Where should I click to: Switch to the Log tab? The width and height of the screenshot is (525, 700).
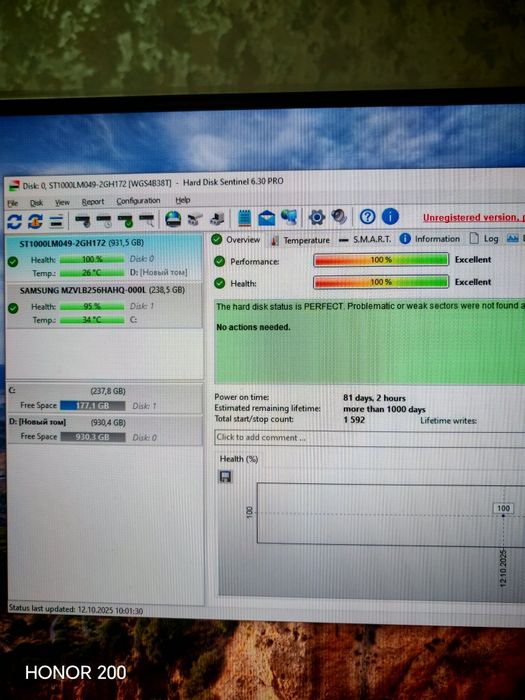(484, 238)
